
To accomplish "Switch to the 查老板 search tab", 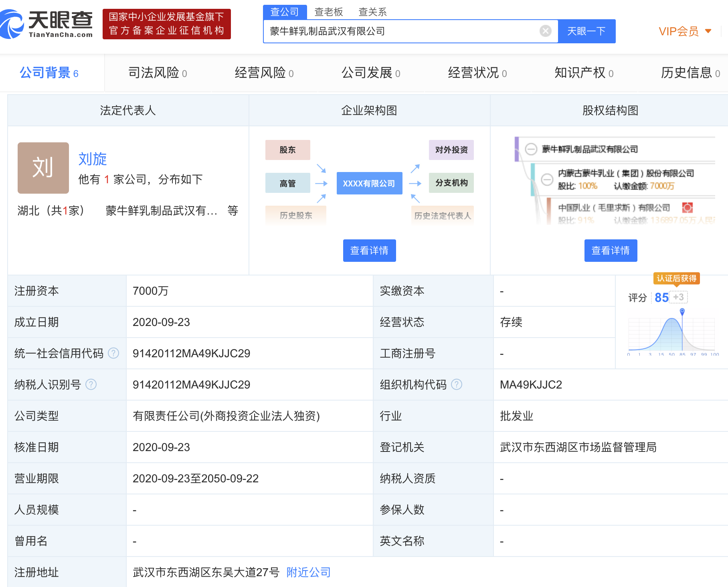I will 329,12.
